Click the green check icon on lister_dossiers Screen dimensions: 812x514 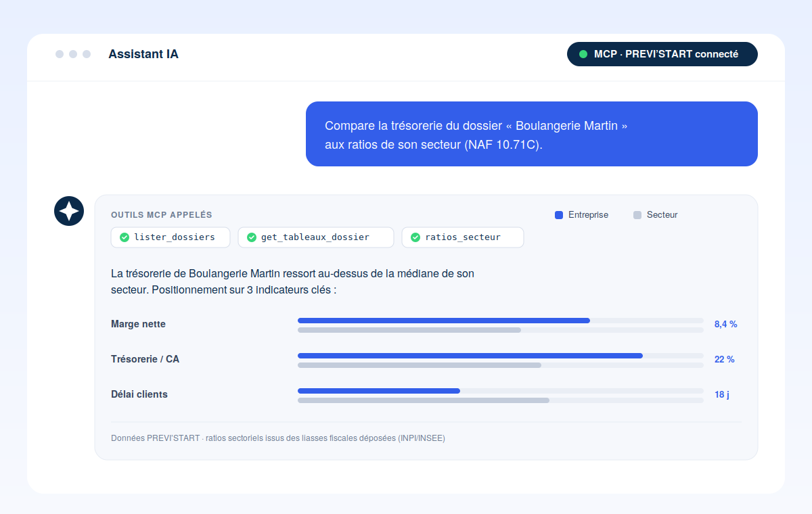pos(125,237)
